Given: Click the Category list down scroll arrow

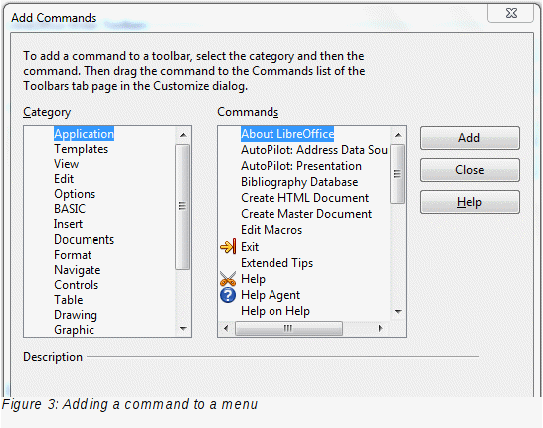Looking at the screenshot, I should (183, 328).
